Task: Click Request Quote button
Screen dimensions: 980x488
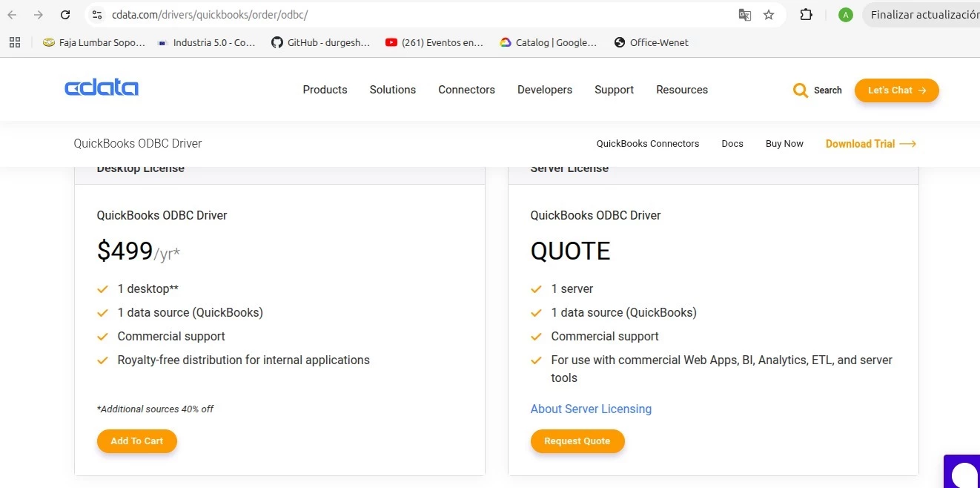Action: pyautogui.click(x=577, y=441)
